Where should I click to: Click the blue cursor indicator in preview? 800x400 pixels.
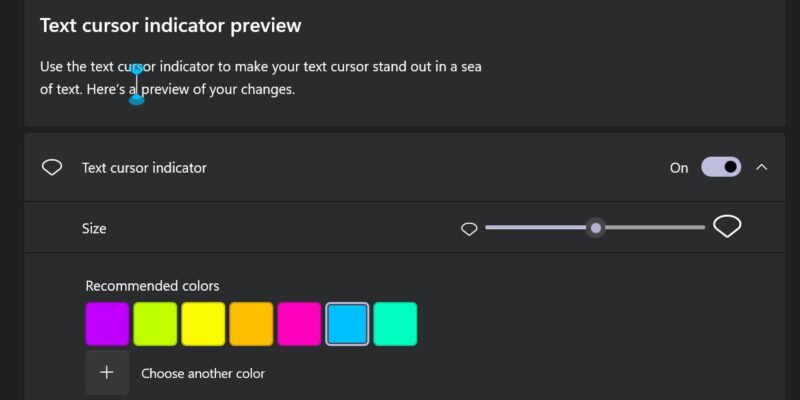[136, 84]
